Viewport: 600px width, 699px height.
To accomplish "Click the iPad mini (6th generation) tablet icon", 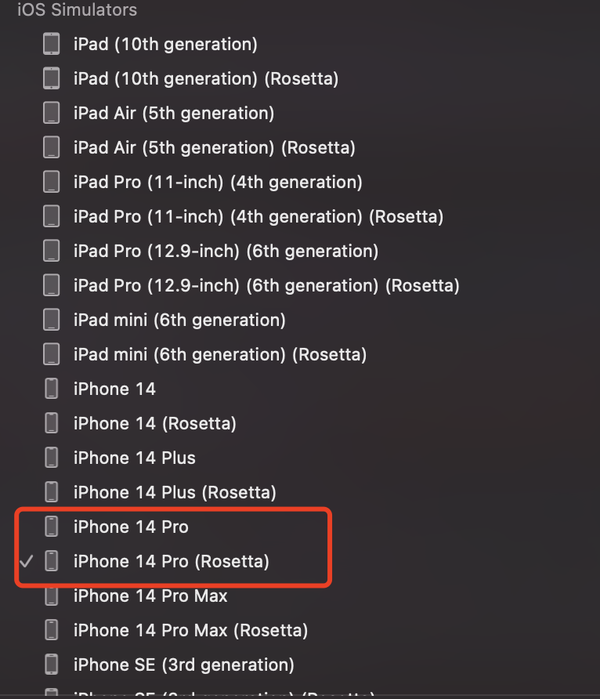I will click(51, 320).
